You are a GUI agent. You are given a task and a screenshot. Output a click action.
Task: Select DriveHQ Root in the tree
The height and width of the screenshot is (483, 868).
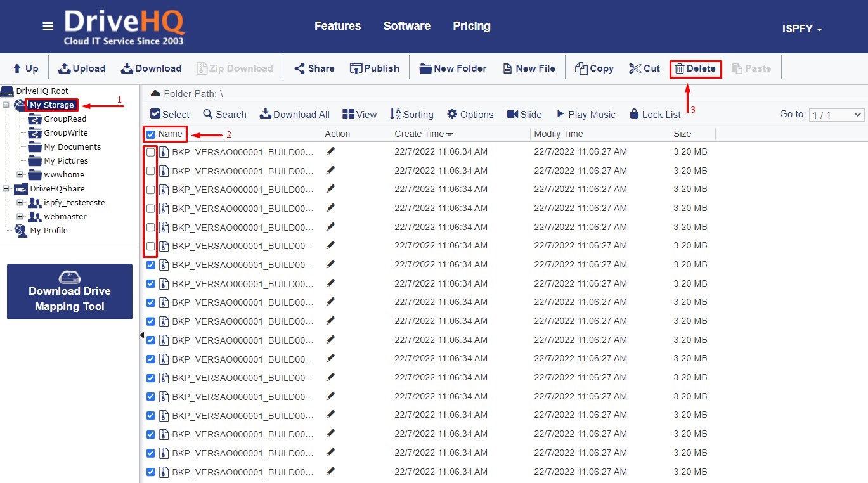[x=42, y=91]
